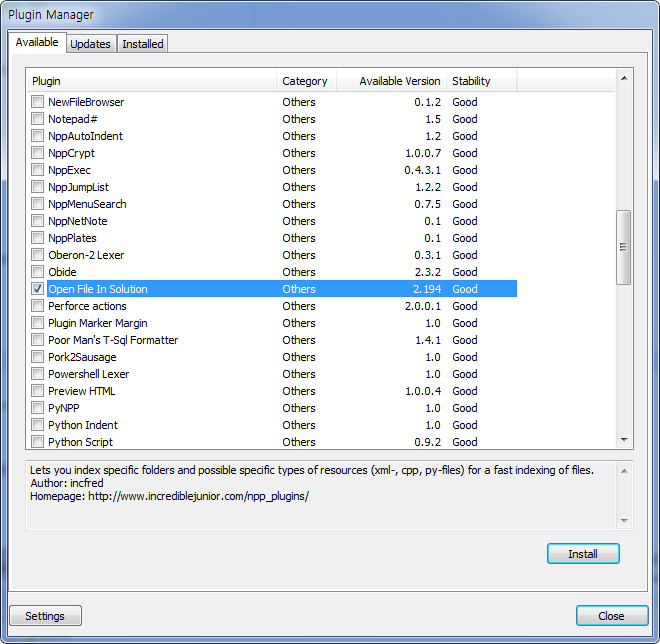The height and width of the screenshot is (644, 660).
Task: Click plugin list scroll down arrow
Action: tap(624, 440)
